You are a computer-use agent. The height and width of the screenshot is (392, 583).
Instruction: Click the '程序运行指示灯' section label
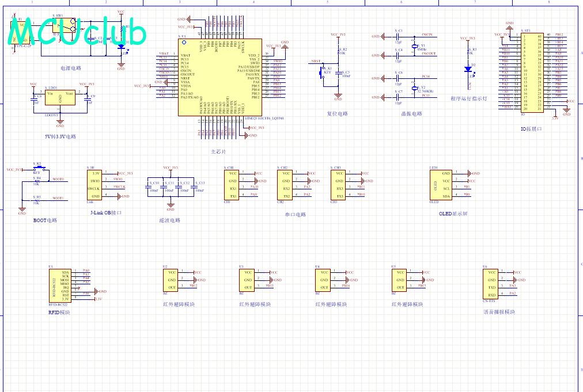[469, 98]
